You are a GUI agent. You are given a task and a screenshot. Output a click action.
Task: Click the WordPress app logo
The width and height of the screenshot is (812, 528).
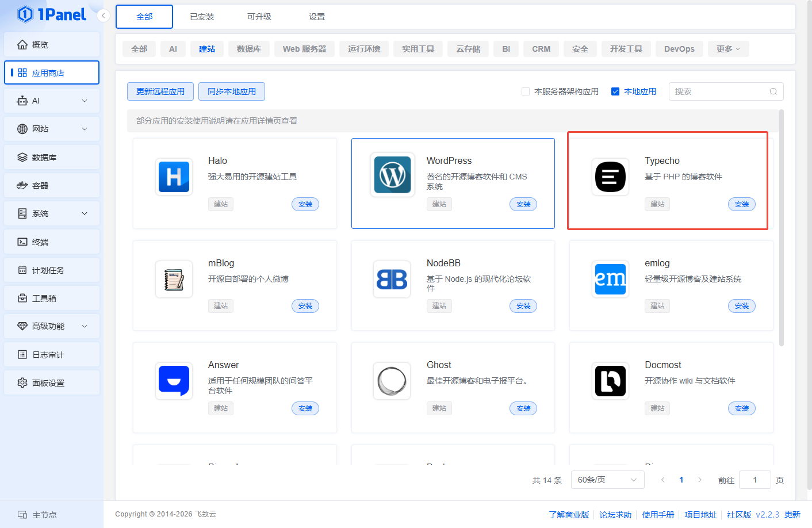(392, 175)
